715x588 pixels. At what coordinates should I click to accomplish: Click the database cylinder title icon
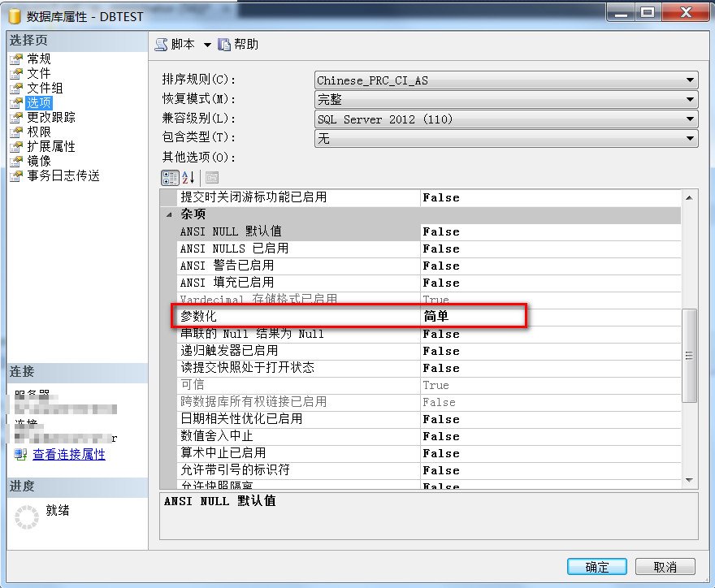point(15,16)
